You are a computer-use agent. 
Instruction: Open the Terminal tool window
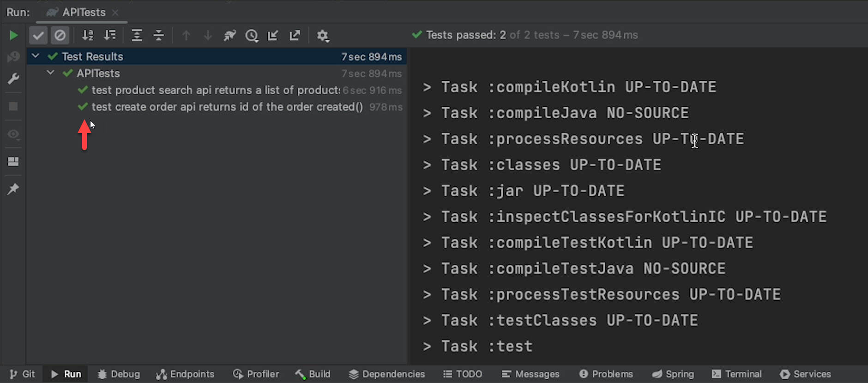737,374
